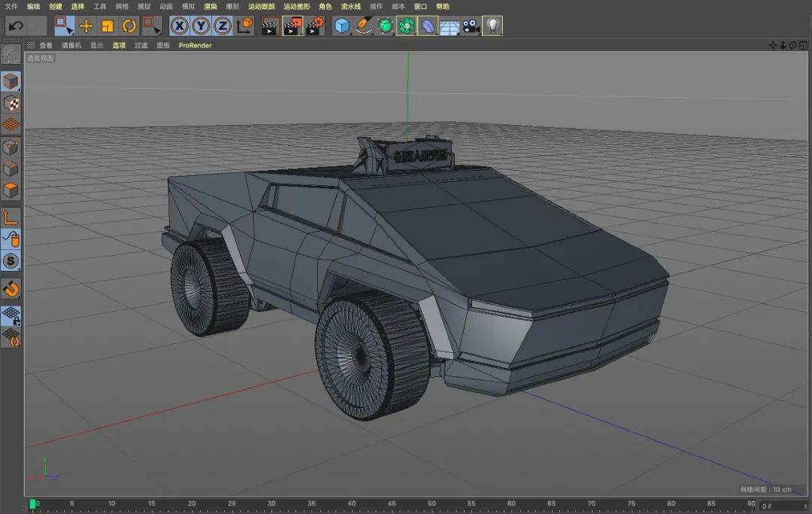812x514 pixels.
Task: Open the Camera objects dropdown
Action: [x=471, y=26]
